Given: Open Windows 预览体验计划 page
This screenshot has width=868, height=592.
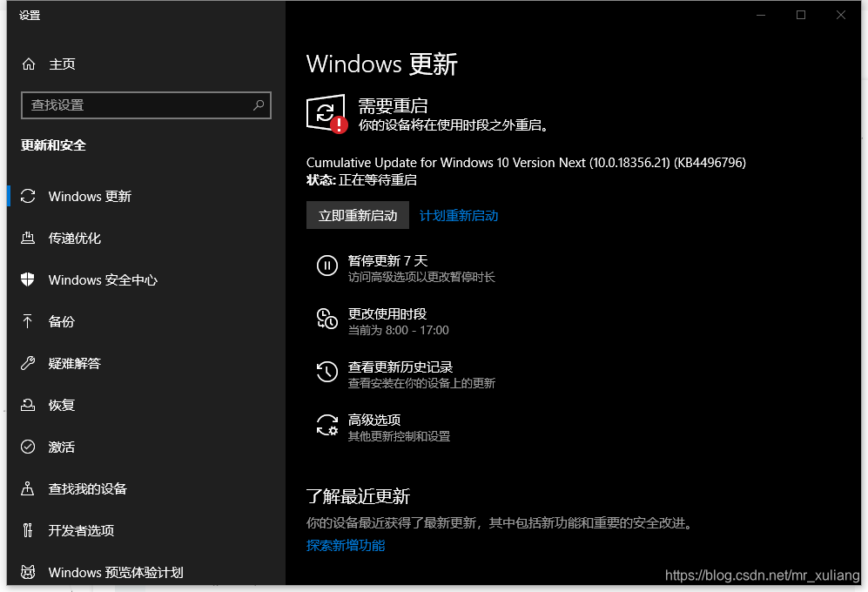Looking at the screenshot, I should click(146, 572).
